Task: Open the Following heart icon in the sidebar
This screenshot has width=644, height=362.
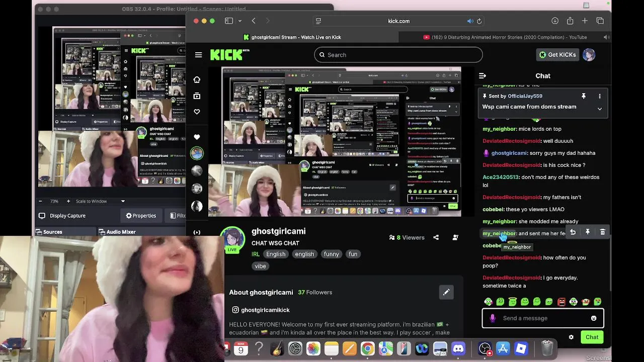Action: click(x=197, y=112)
